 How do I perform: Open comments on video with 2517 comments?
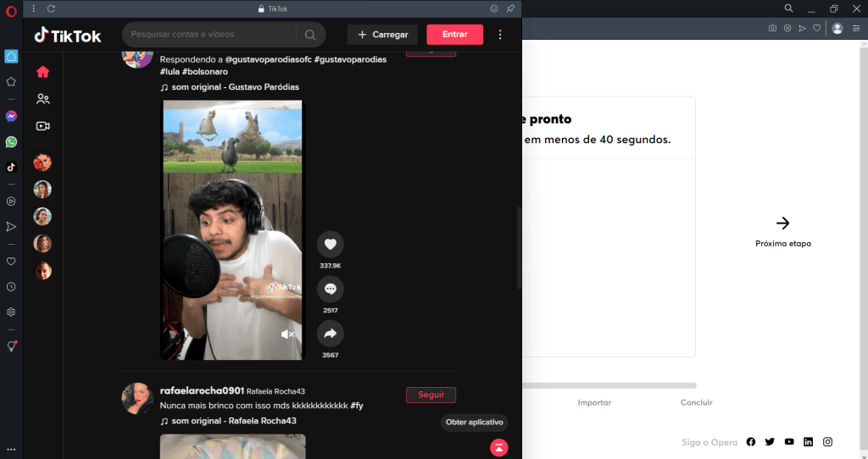[x=331, y=289]
